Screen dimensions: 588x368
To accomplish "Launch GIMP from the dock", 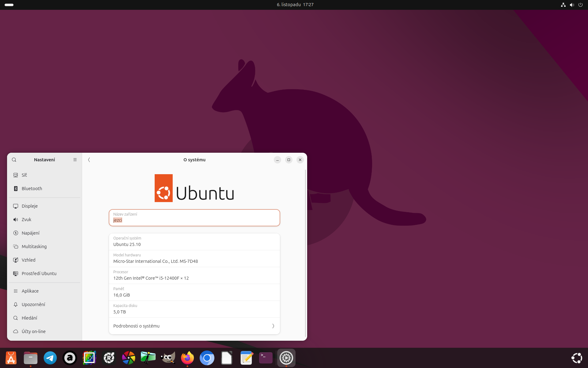I will (168, 358).
